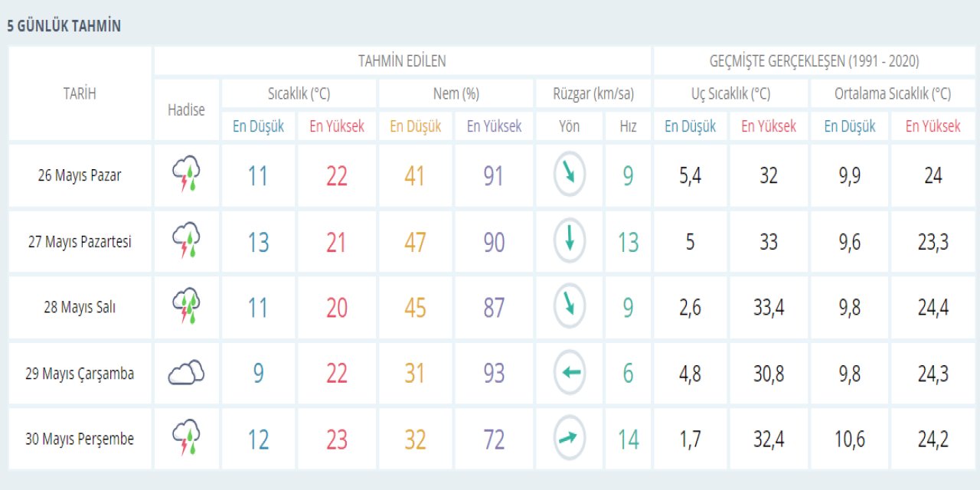Click the maximum temperature value 23 for Perşembe

point(336,437)
